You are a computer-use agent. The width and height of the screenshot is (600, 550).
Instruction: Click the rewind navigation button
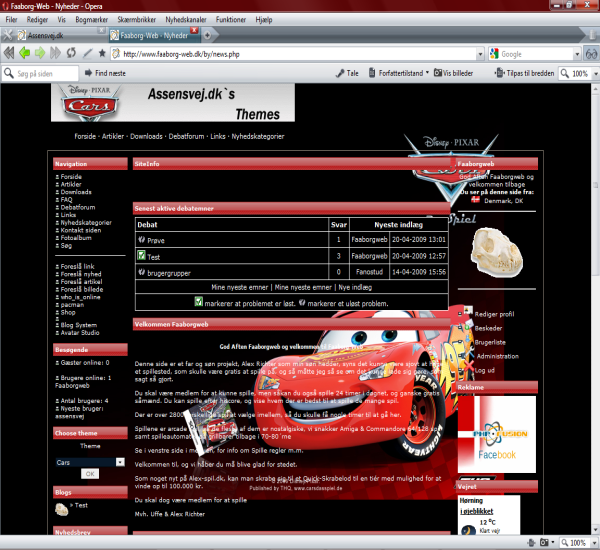click(9, 53)
